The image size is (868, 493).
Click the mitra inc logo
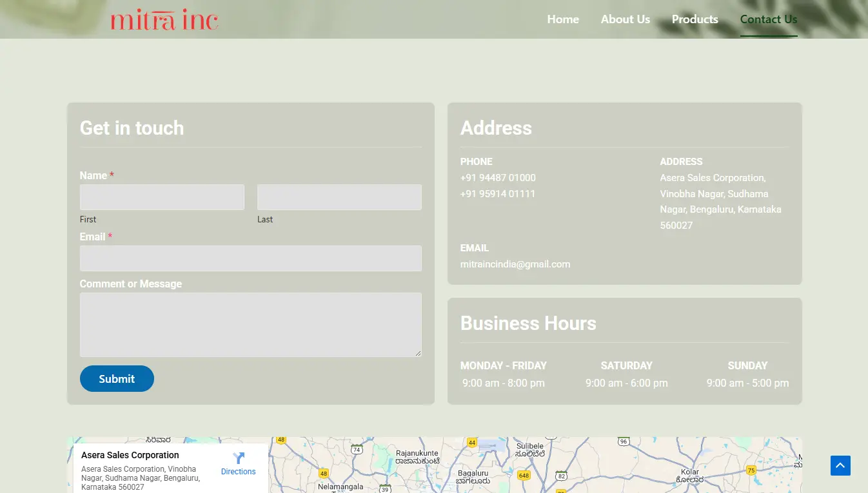tap(164, 19)
